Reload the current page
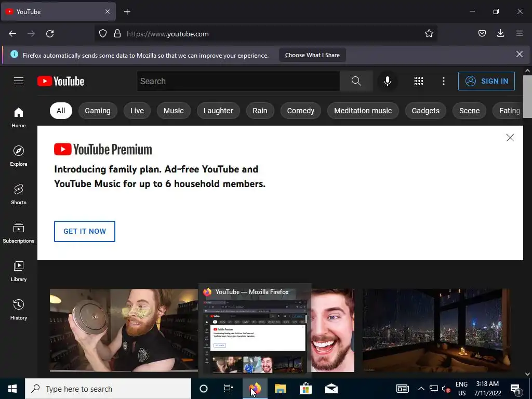 50,34
